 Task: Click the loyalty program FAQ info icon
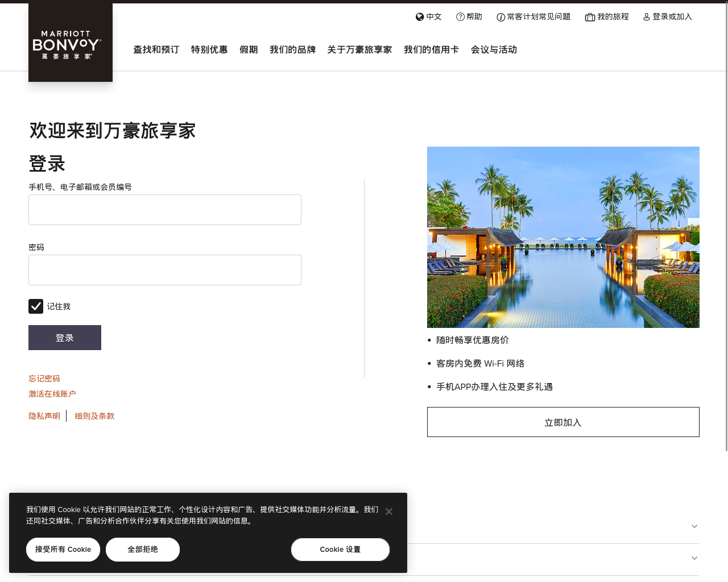501,18
